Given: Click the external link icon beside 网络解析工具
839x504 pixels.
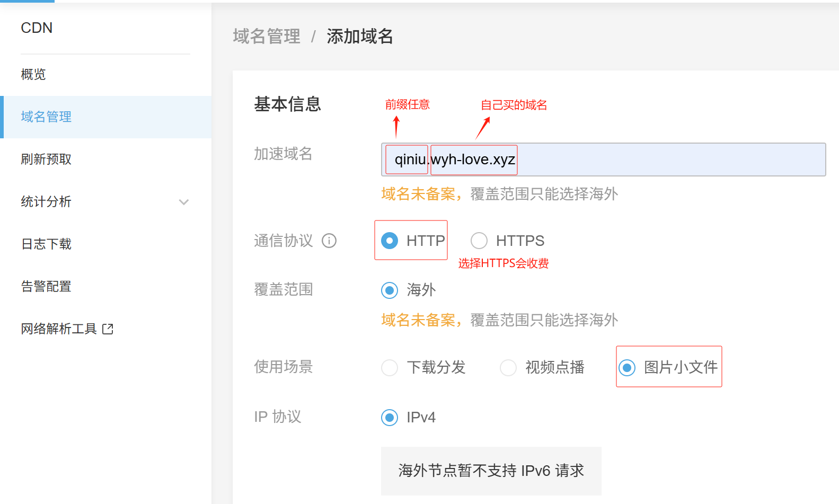Looking at the screenshot, I should (108, 329).
